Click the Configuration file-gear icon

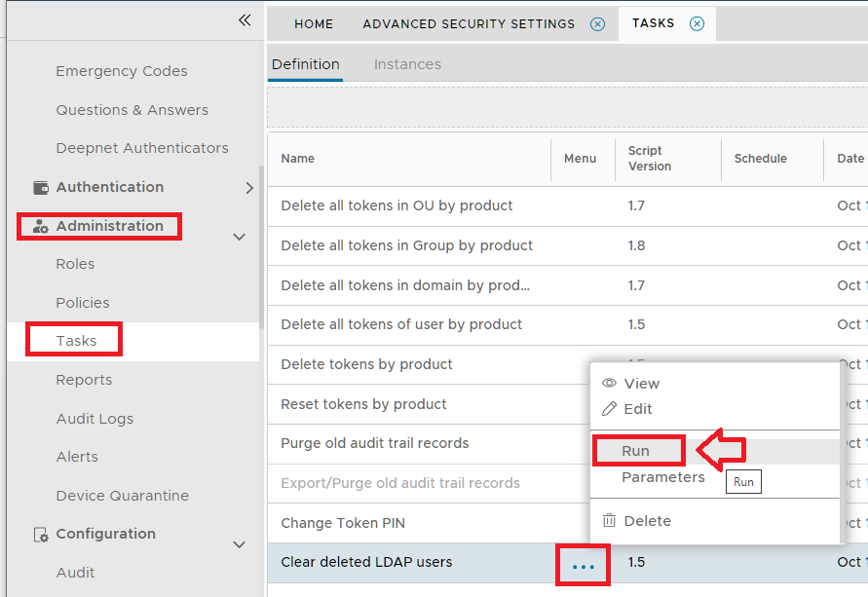41,535
